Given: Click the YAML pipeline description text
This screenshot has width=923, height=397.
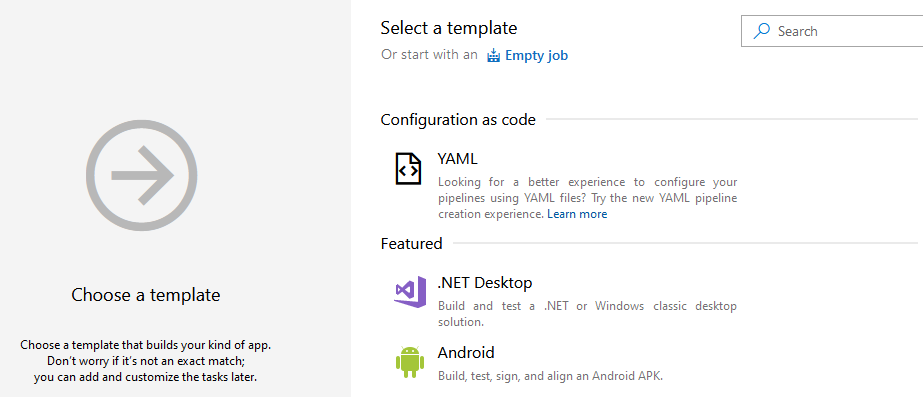Looking at the screenshot, I should click(587, 198).
